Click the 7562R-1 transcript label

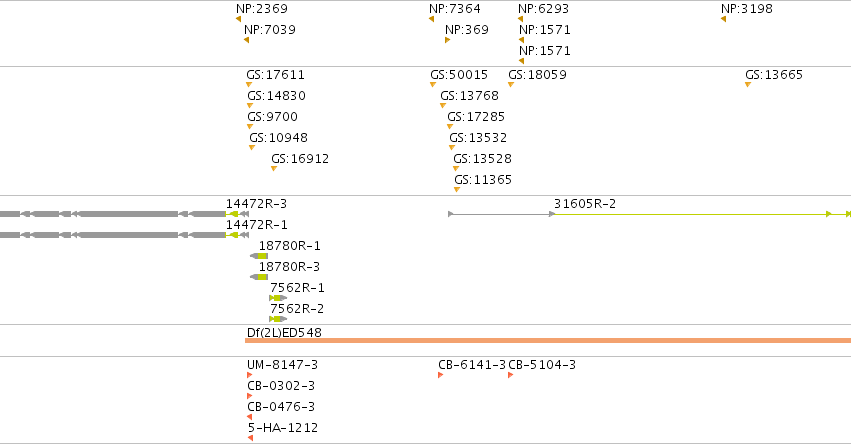tap(297, 288)
